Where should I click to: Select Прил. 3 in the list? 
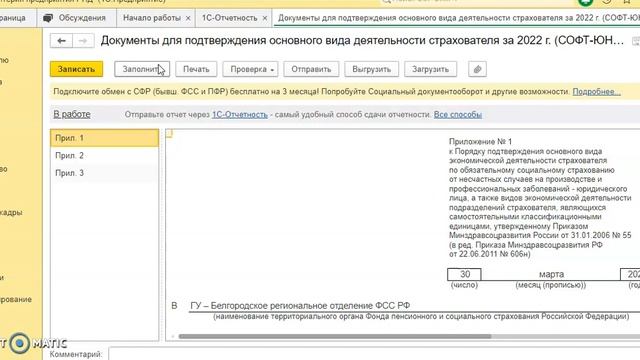(104, 173)
